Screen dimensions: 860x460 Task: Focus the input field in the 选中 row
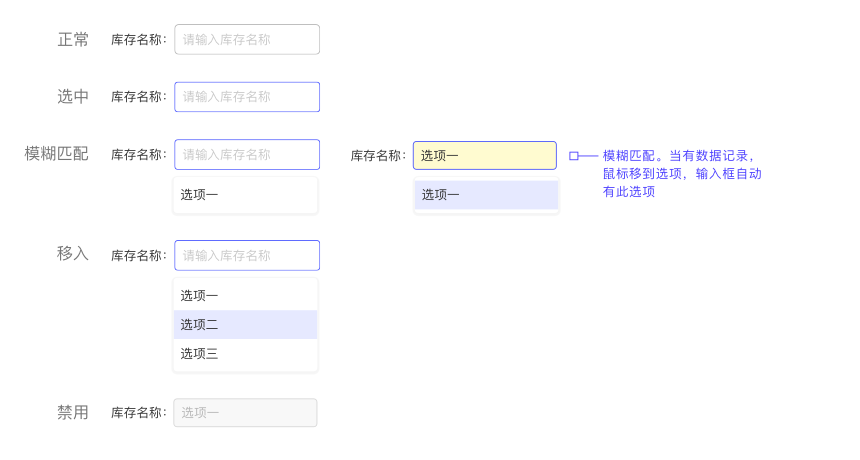click(x=247, y=97)
